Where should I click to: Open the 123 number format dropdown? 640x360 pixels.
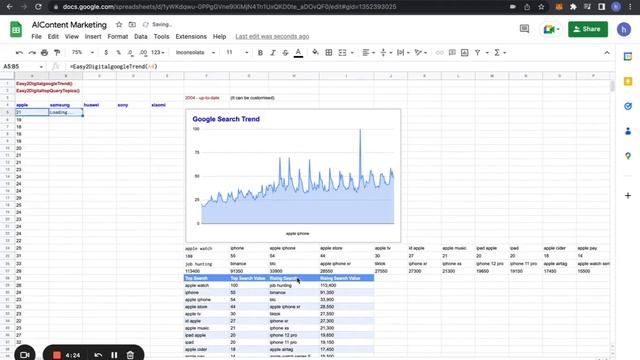coord(158,53)
